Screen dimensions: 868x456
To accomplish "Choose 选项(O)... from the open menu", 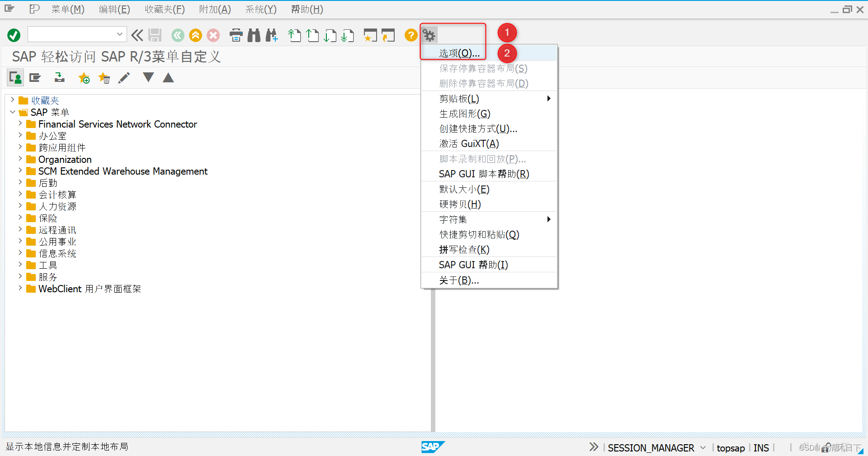I will (x=458, y=52).
